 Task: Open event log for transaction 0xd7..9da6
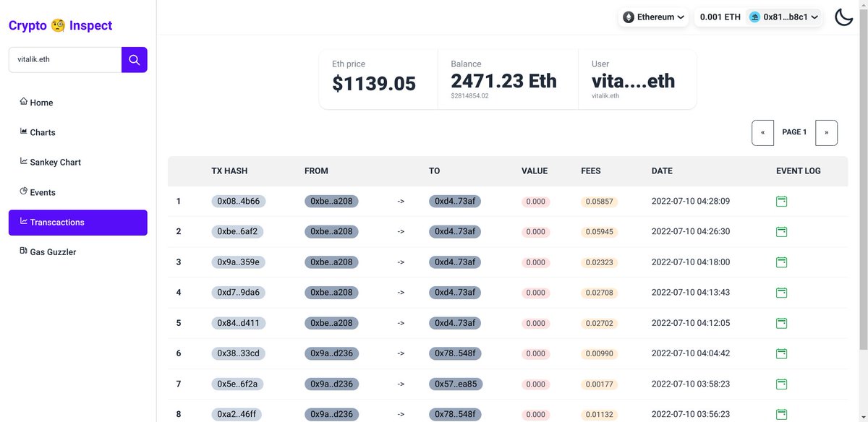(781, 293)
